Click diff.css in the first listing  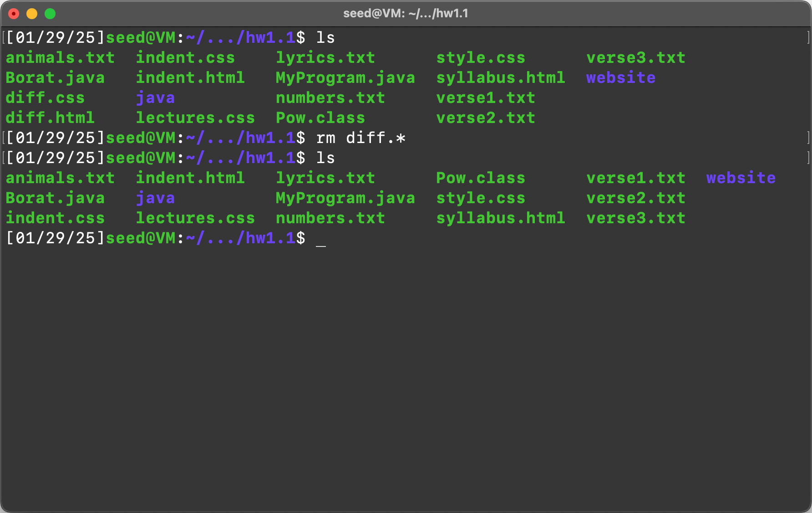tap(45, 98)
